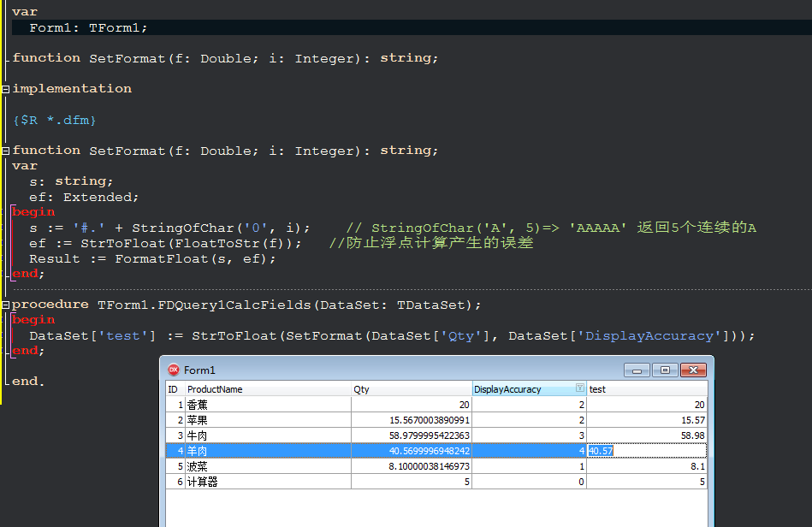The width and height of the screenshot is (812, 527).
Task: Collapse the SetFormat function fold marker
Action: click(x=5, y=151)
